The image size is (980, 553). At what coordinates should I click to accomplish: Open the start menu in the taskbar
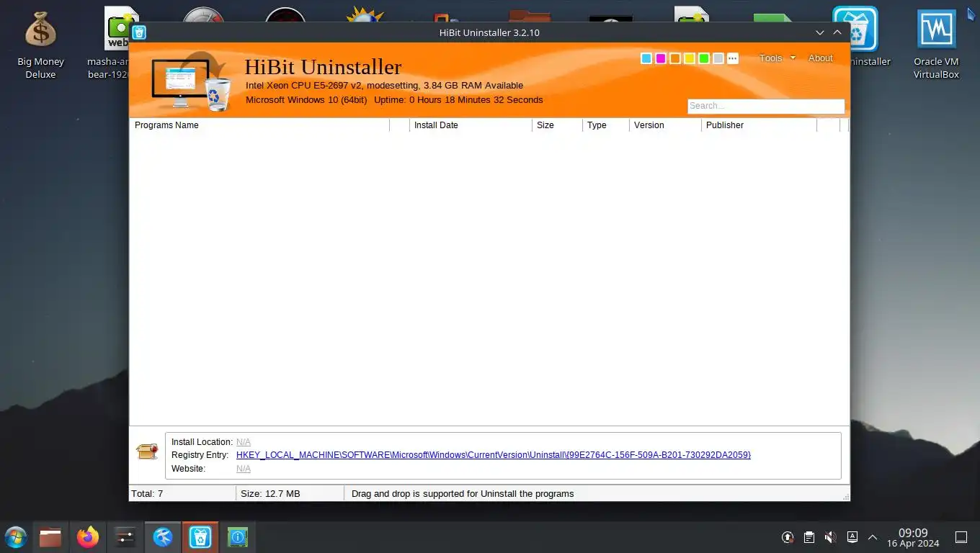15,537
